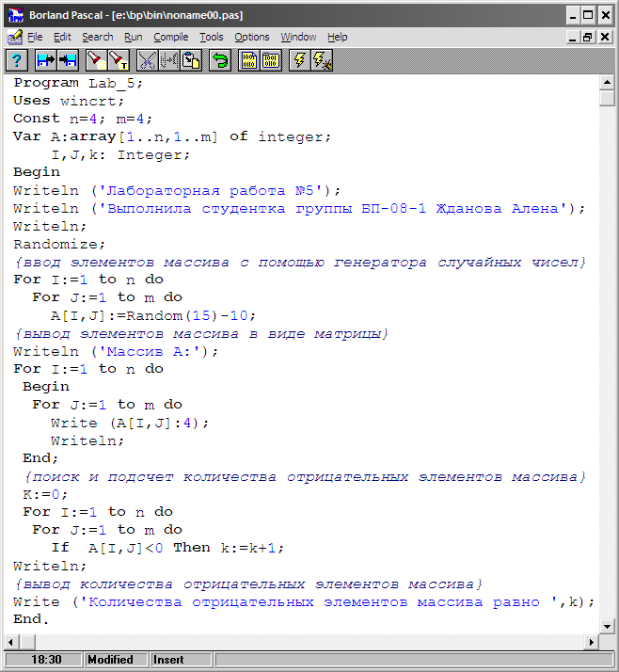Click the Search again flashlight icon
This screenshot has width=619, height=672.
click(119, 60)
